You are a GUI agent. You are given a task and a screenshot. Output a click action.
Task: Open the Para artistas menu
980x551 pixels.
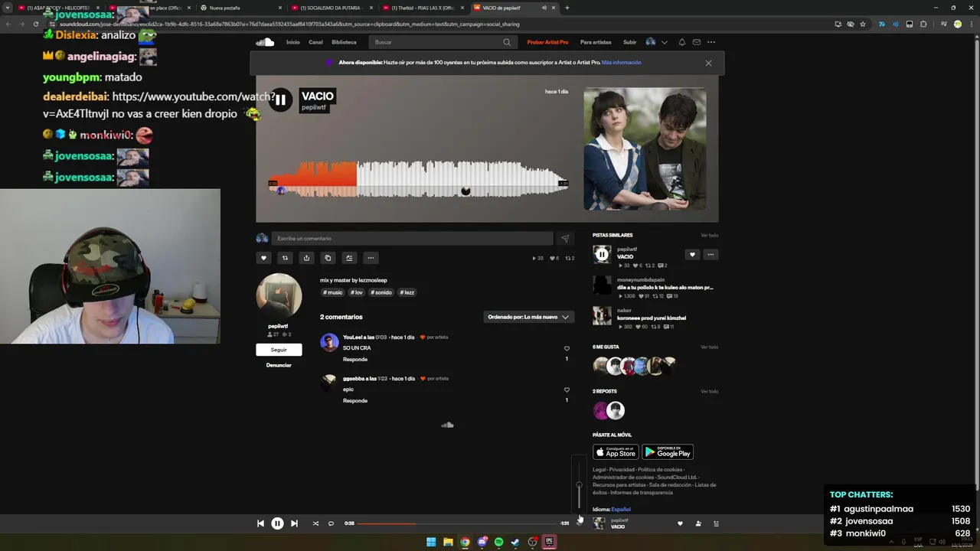point(596,42)
